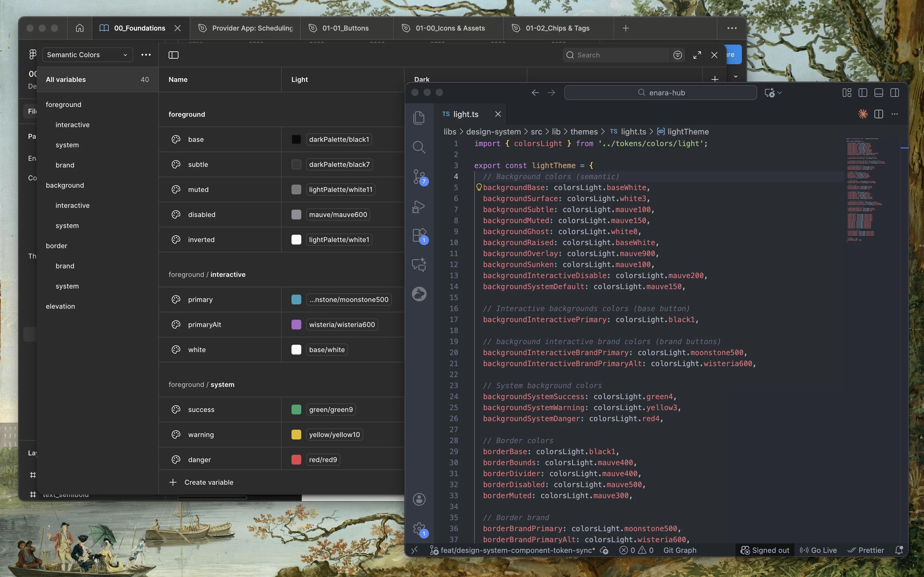This screenshot has width=924, height=577.
Task: Toggle the variables sidebar panel
Action: 173,55
